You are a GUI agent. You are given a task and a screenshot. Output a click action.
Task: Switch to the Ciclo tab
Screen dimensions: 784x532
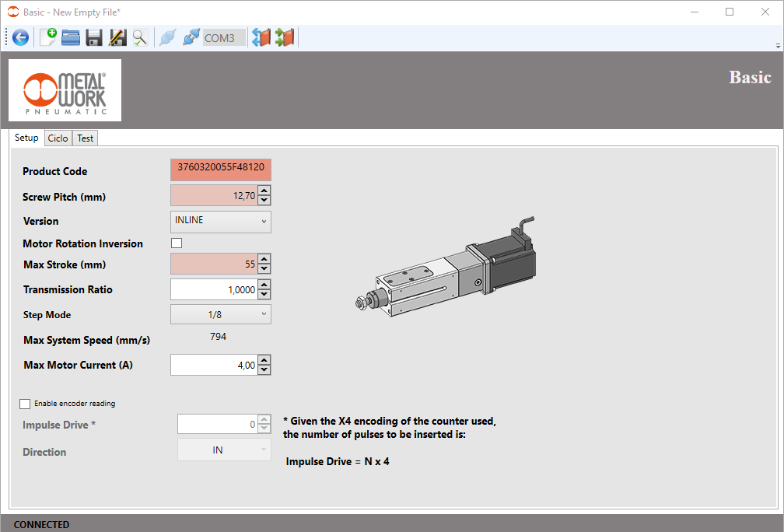58,138
